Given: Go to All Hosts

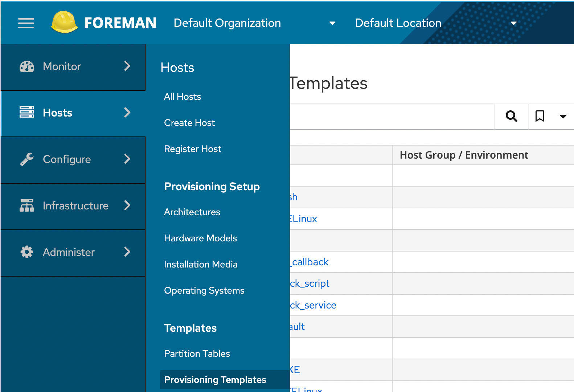Looking at the screenshot, I should pos(183,97).
